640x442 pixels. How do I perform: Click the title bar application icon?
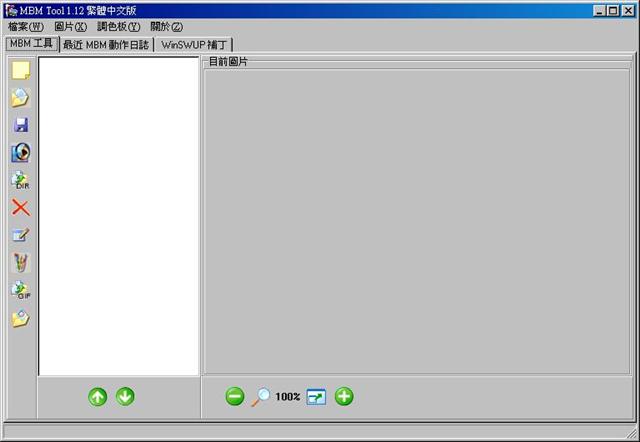[11, 11]
